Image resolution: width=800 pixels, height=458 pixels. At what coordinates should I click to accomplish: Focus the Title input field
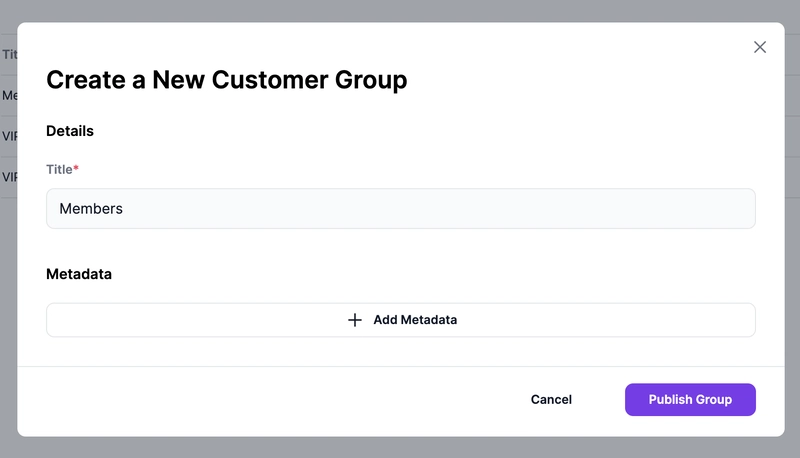pos(400,208)
